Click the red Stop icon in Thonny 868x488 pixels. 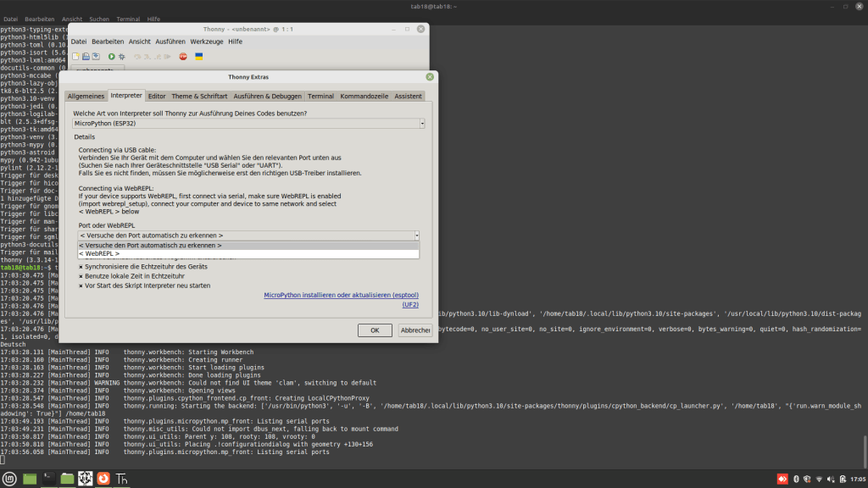point(182,57)
